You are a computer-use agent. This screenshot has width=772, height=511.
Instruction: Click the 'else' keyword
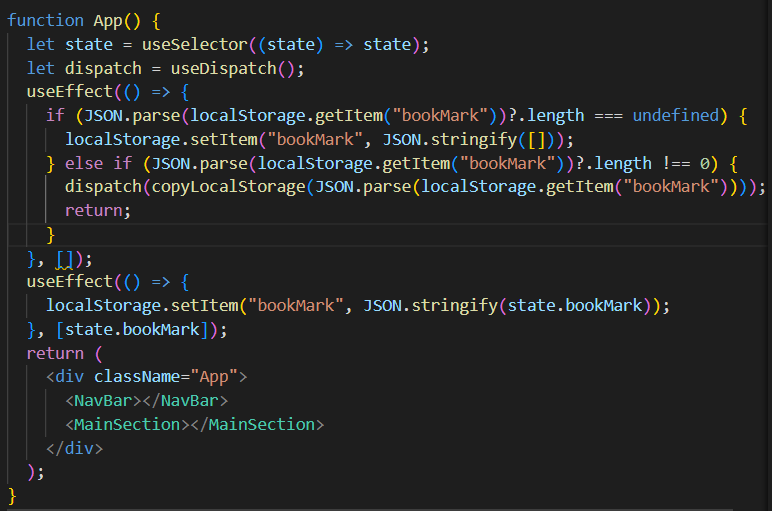[x=84, y=163]
